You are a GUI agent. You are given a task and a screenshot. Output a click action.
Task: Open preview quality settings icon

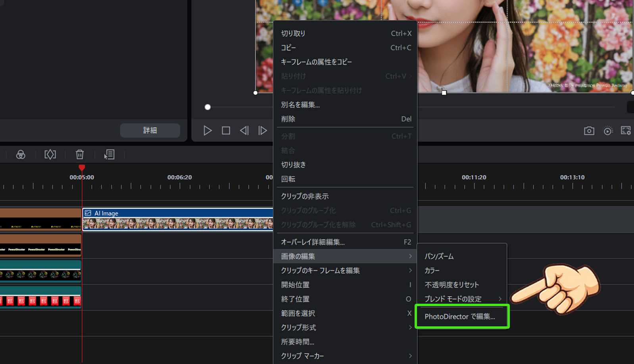tap(608, 130)
